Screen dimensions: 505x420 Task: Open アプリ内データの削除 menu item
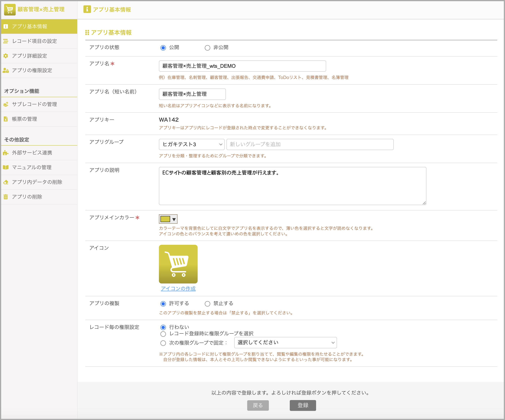pyautogui.click(x=39, y=182)
